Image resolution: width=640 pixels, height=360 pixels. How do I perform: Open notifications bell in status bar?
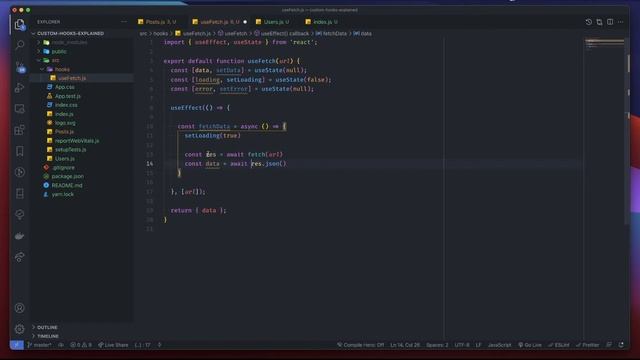point(621,345)
